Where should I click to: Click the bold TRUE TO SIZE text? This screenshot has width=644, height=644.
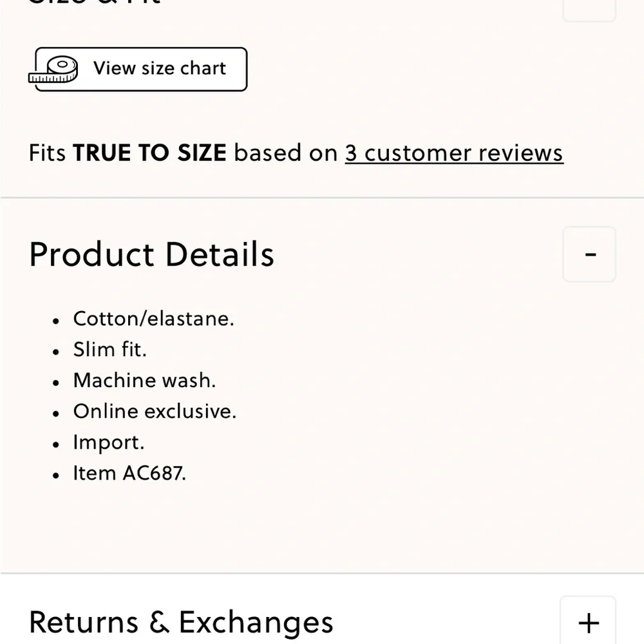149,153
